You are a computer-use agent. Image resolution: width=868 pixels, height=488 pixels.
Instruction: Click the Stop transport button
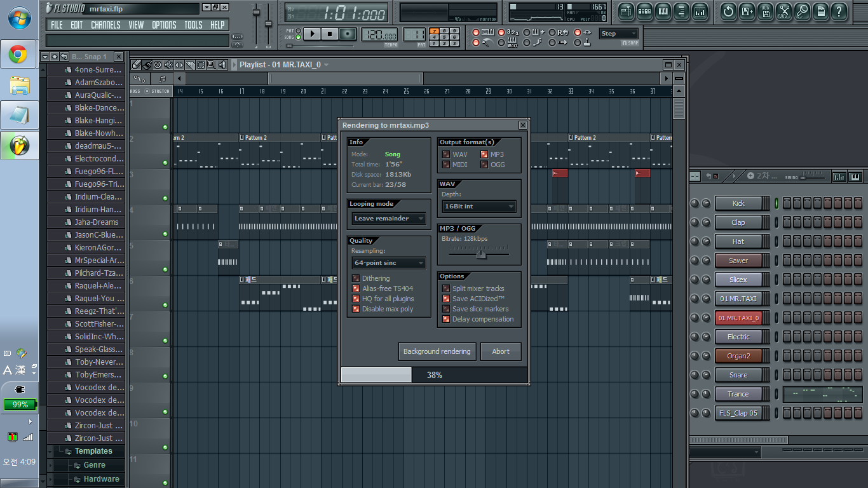pos(329,34)
